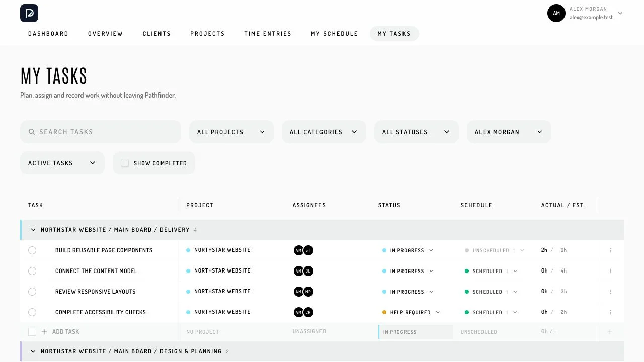The width and height of the screenshot is (644, 362).
Task: Open the Build Reusable Page Components task
Action: coord(104,250)
